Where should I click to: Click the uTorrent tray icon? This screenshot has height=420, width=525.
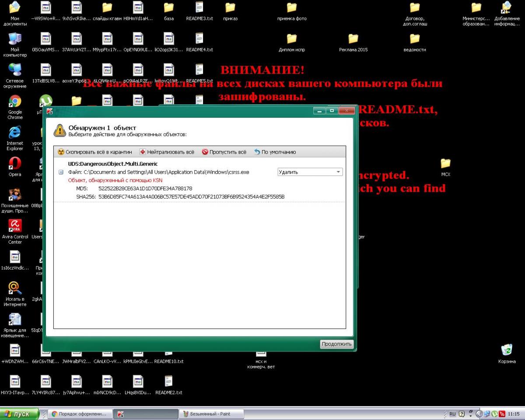coord(495,414)
